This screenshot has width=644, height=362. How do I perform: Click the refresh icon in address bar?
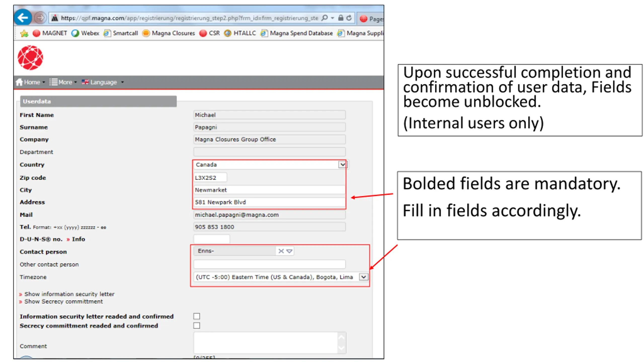pos(349,18)
